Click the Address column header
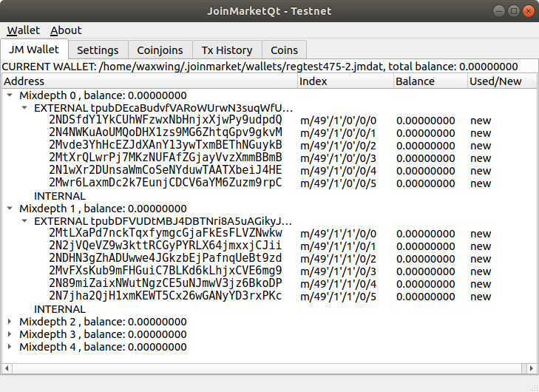 coord(148,81)
